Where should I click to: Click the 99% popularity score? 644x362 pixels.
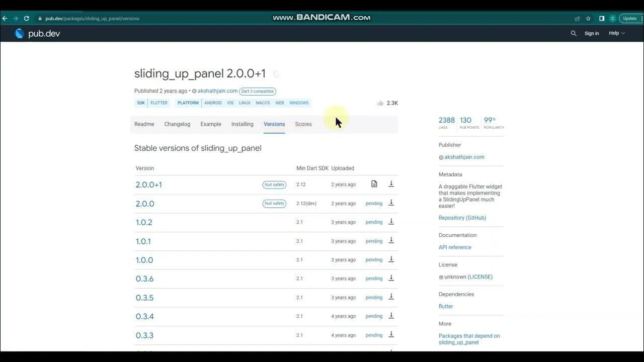coord(494,123)
